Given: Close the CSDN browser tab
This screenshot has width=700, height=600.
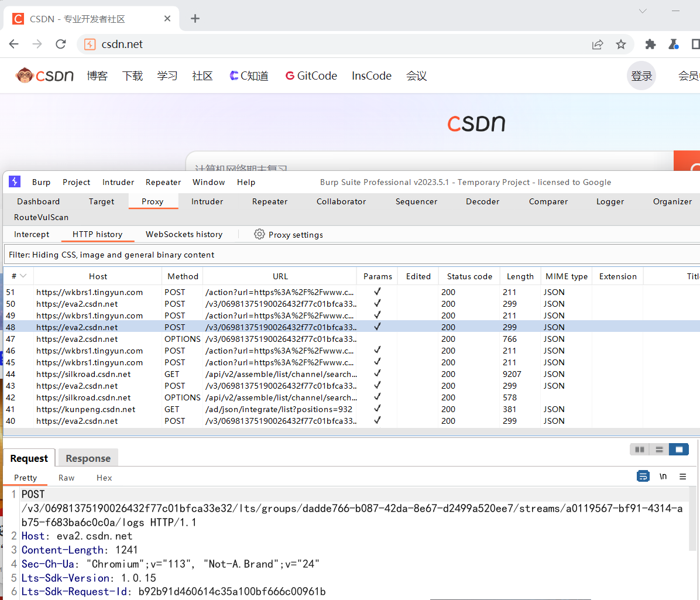Looking at the screenshot, I should point(167,19).
